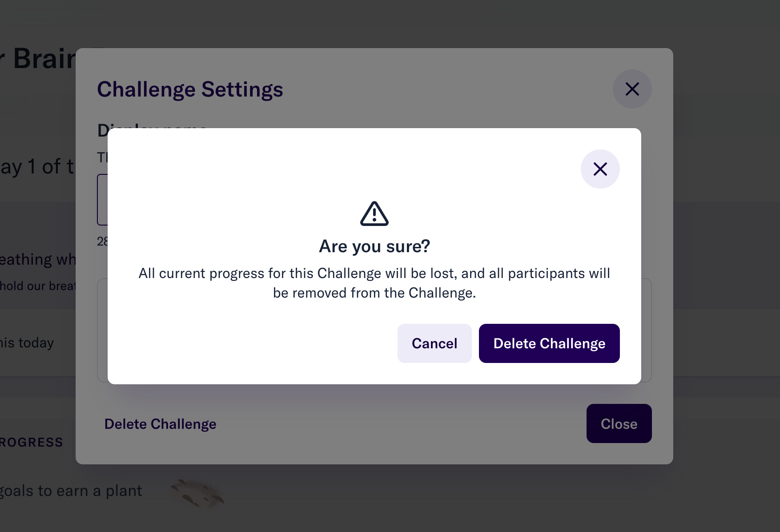
Task: Select the 'Are you sure?' heading
Action: click(x=374, y=246)
